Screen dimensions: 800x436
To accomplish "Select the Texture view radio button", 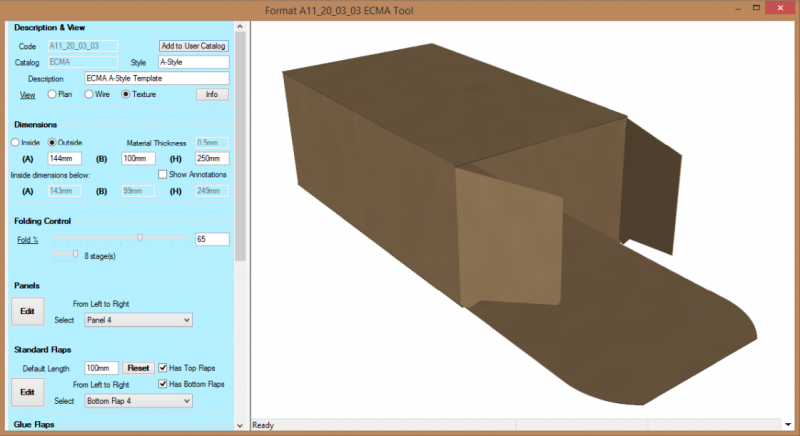I will (126, 94).
